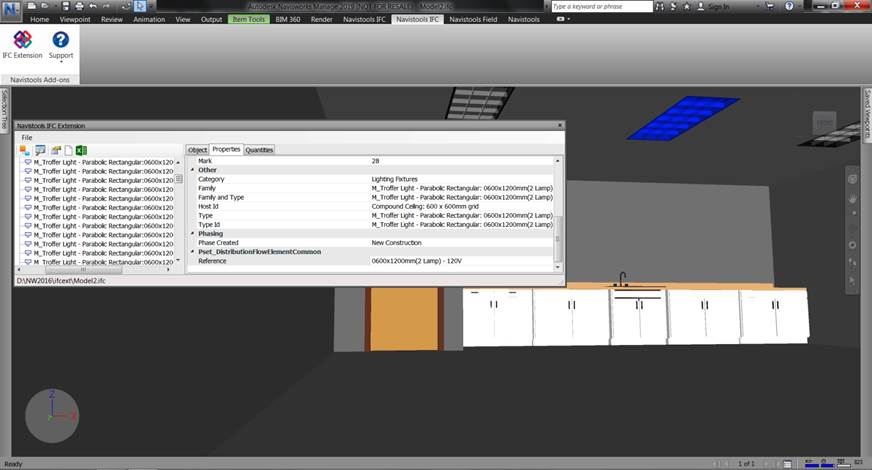Open the Output ribbon tab
The image size is (872, 470).
point(211,19)
